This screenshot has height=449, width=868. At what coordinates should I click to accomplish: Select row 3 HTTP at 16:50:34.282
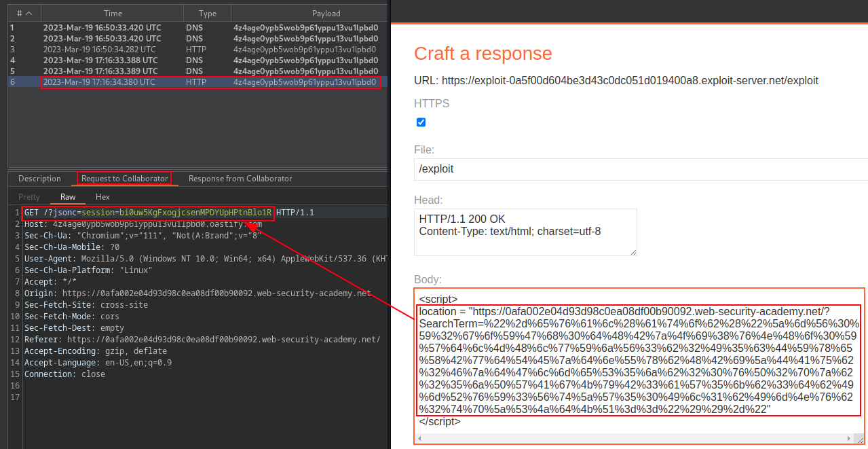197,50
